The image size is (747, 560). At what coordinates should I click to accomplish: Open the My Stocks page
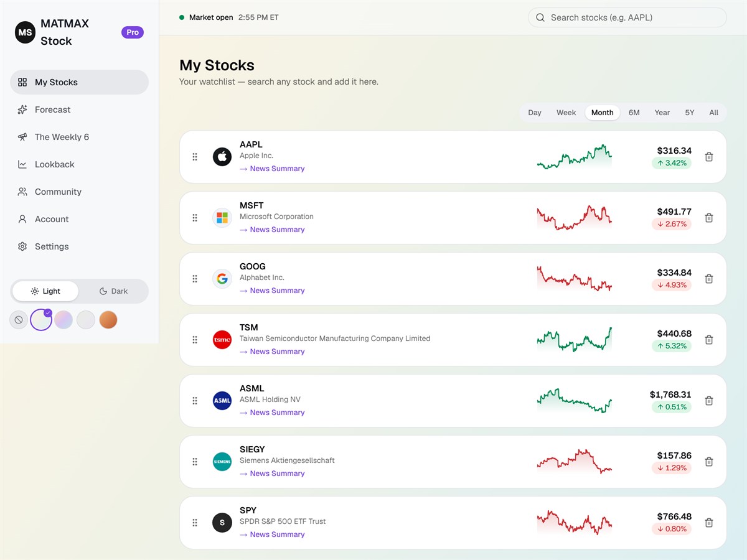(79, 82)
